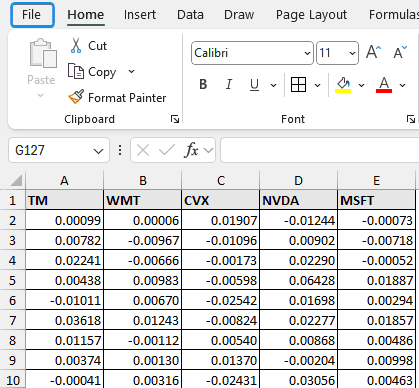The height and width of the screenshot is (388, 419).
Task: Expand the Underline style dropdown arrow
Action: pos(273,85)
